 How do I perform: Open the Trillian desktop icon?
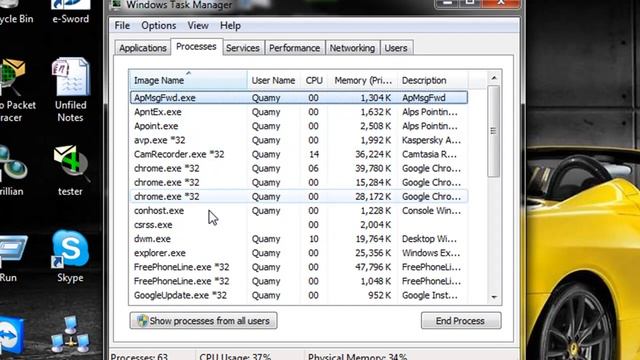pos(12,171)
